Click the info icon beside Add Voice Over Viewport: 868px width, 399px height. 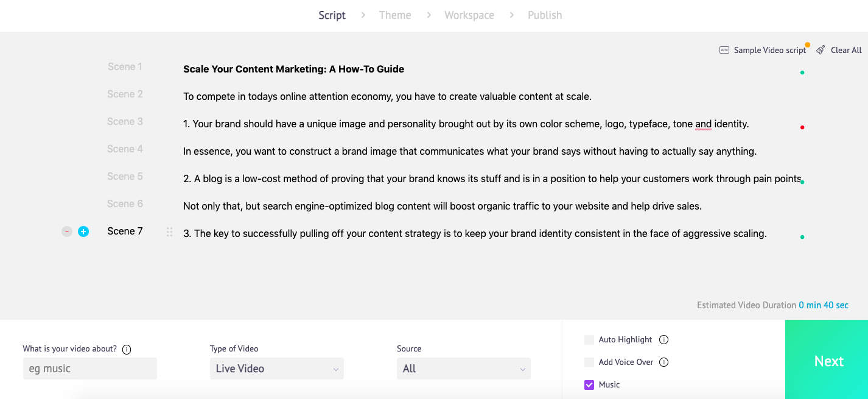663,362
